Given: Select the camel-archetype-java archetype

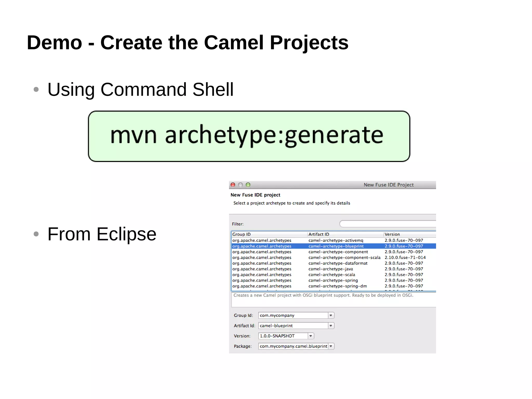Looking at the screenshot, I should 330,269.
